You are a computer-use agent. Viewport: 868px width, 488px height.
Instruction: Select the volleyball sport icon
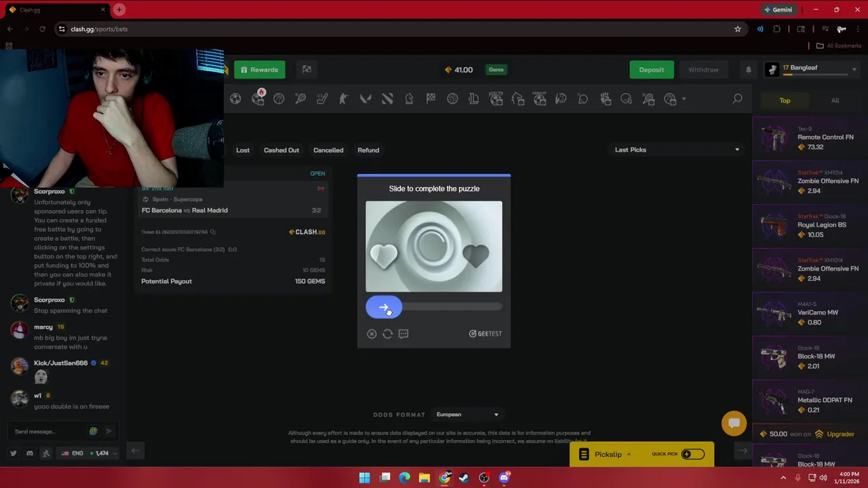click(x=452, y=99)
